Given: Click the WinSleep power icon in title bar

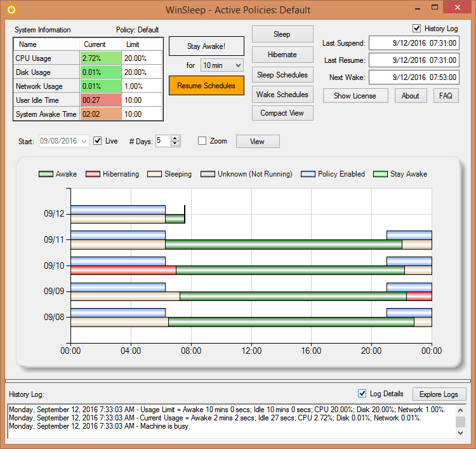Looking at the screenshot, I should pos(11,10).
